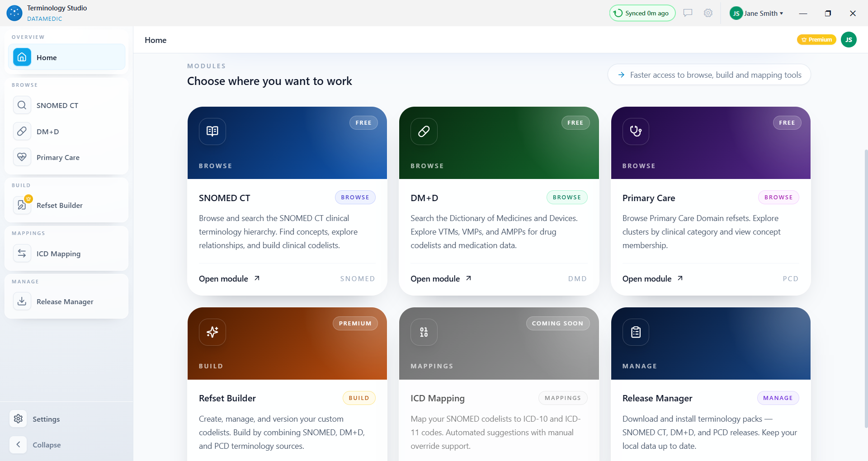The width and height of the screenshot is (868, 461).
Task: Click the PCD code label in card footer
Action: coord(791,279)
